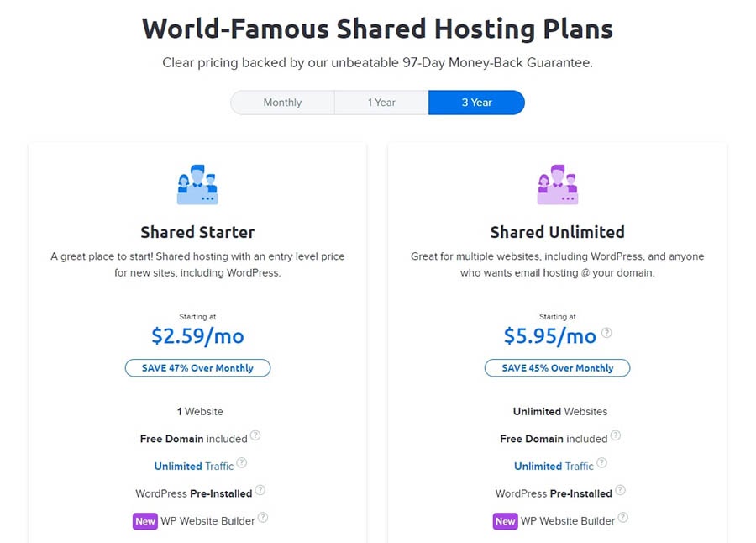Viewport: 756px width, 543px height.
Task: Open Unlimited Traffic help icon in Shared Unlimited
Action: click(x=601, y=463)
